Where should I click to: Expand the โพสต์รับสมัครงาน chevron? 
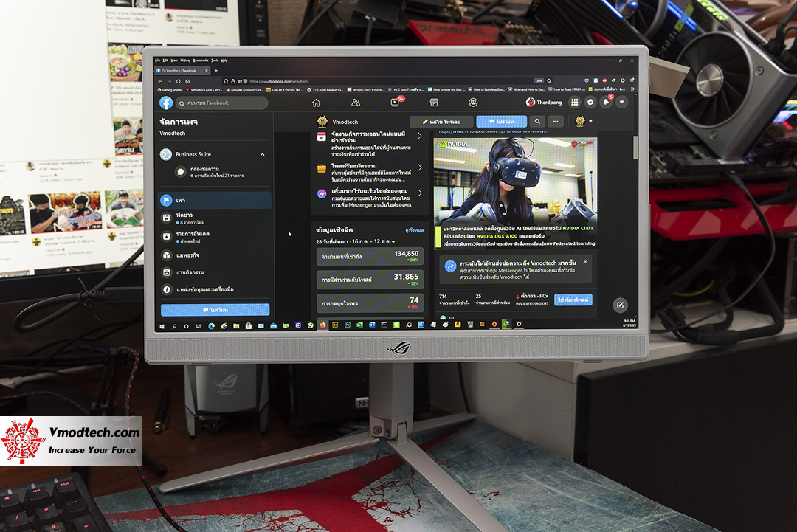(419, 167)
